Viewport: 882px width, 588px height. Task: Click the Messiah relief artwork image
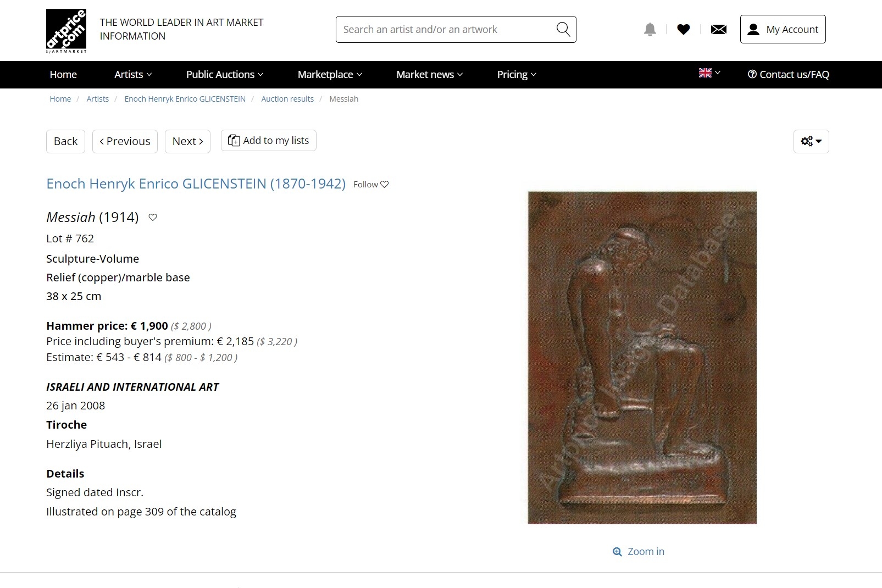642,358
